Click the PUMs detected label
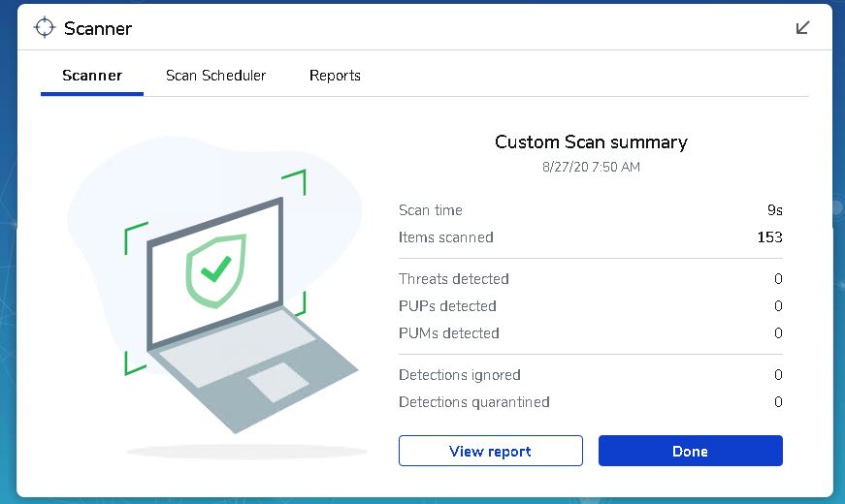 point(449,333)
